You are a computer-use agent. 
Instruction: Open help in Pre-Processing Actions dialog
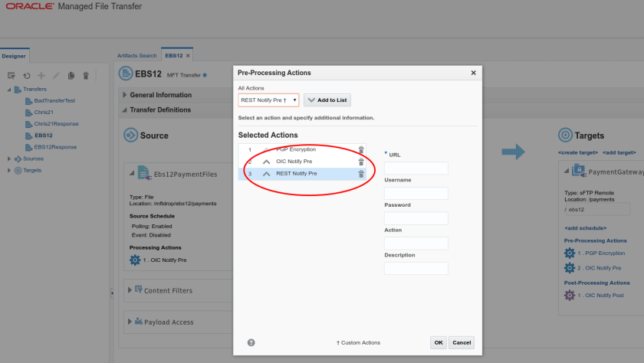coord(251,342)
